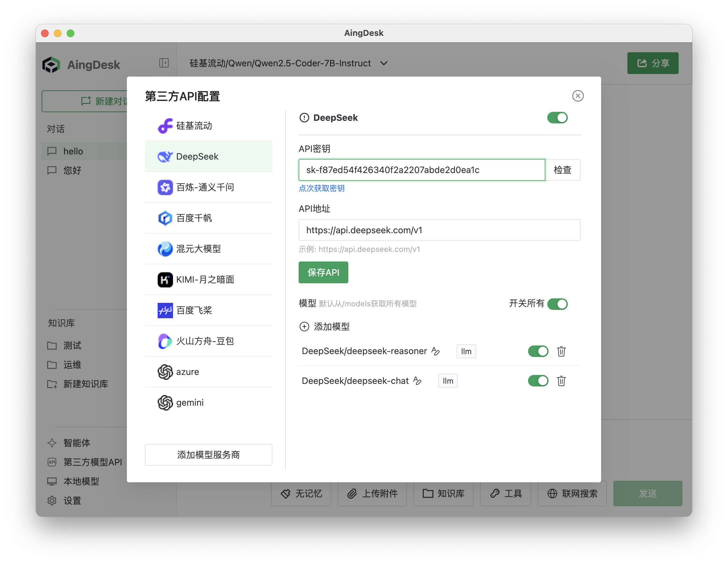Click the azure provider icon
The image size is (728, 564).
pos(165,372)
